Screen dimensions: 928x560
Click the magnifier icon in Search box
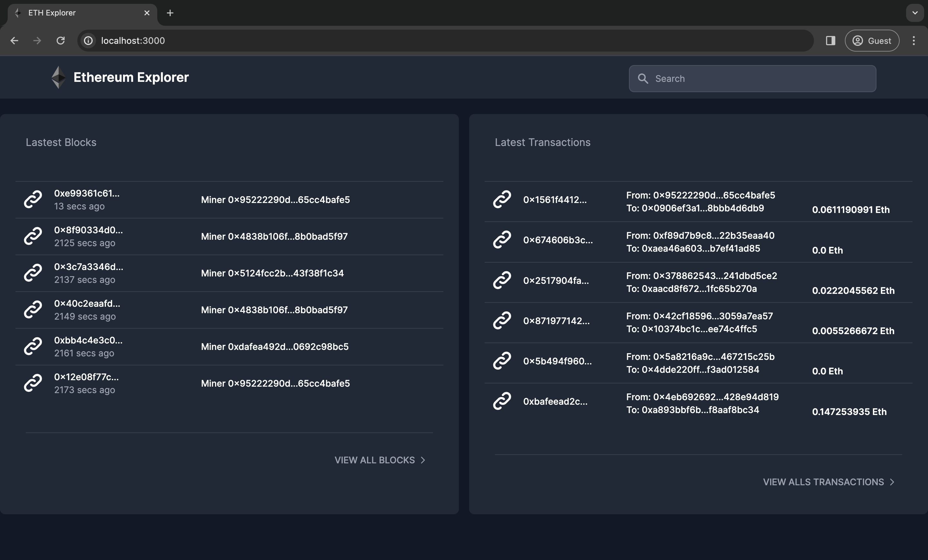point(643,79)
